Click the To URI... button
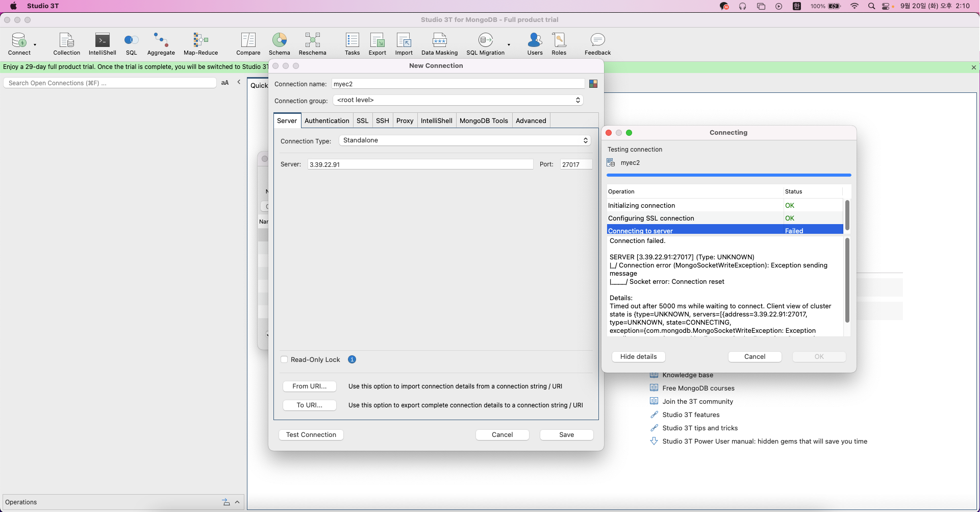This screenshot has width=980, height=512. 310,405
